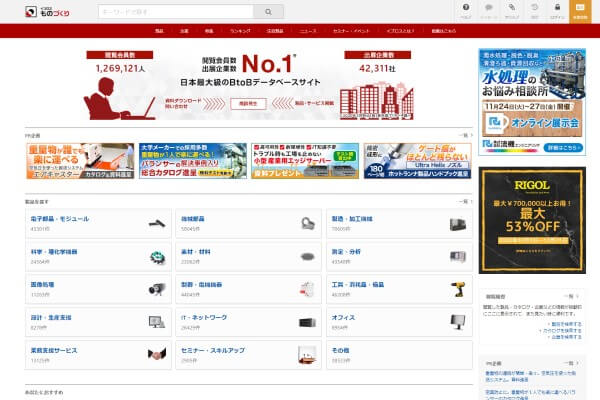Click the instrument icon for 測定・分析

pos(458,256)
